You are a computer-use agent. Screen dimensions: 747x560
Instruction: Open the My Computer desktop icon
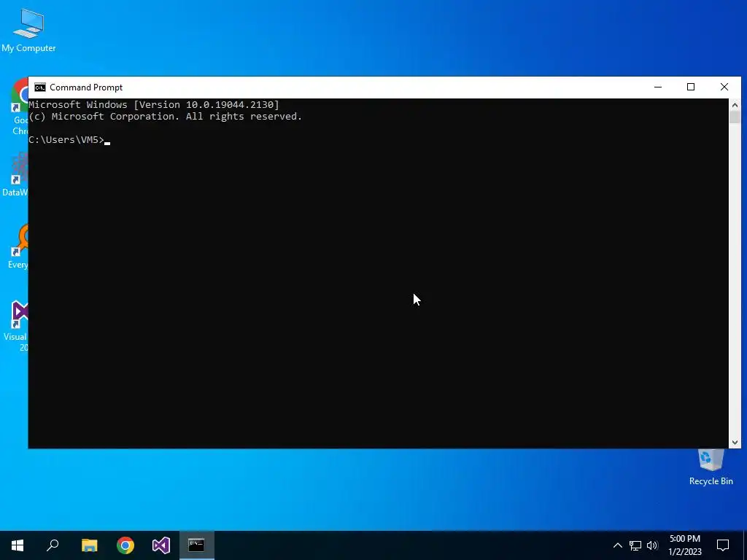(x=28, y=31)
